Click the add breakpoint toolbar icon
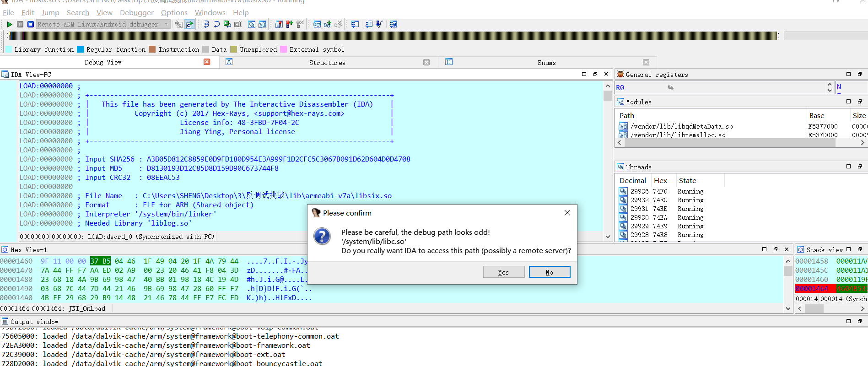Screen dimensions: 868x367 coord(290,24)
